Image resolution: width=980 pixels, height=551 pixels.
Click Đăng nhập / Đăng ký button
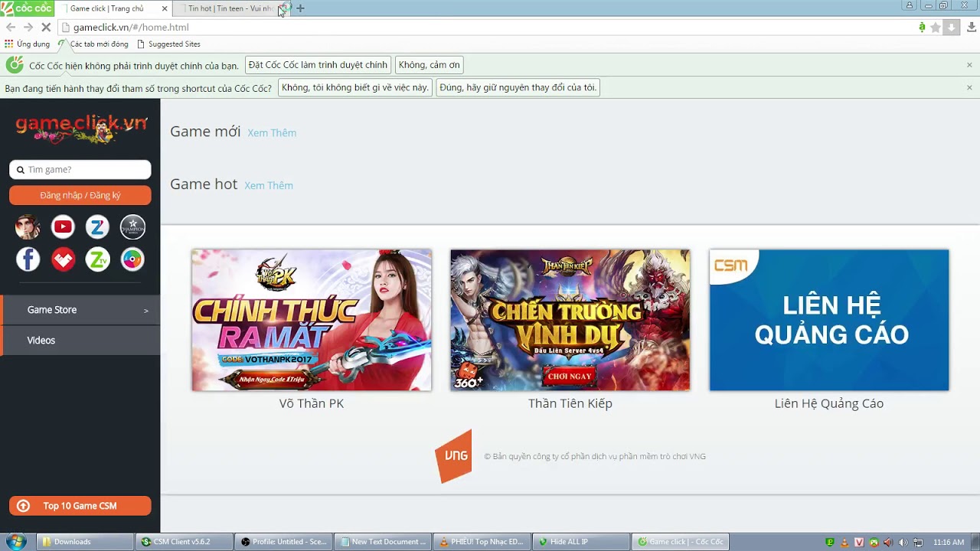pos(80,195)
